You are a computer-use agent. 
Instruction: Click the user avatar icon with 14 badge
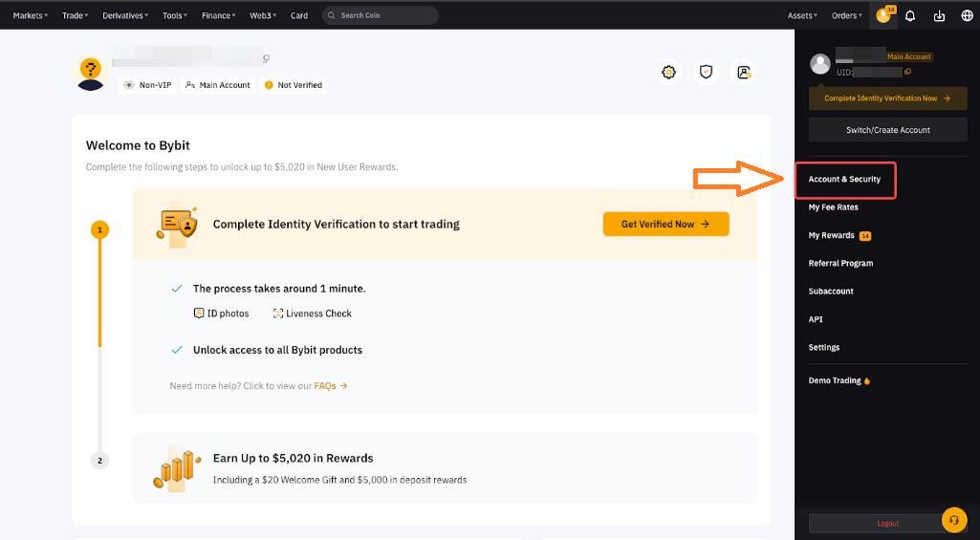click(x=883, y=15)
